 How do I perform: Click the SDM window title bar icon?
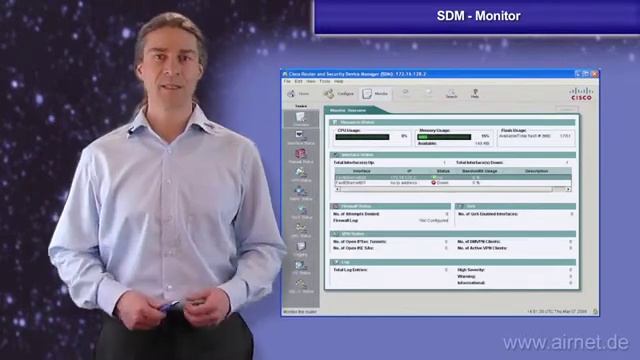(x=285, y=74)
